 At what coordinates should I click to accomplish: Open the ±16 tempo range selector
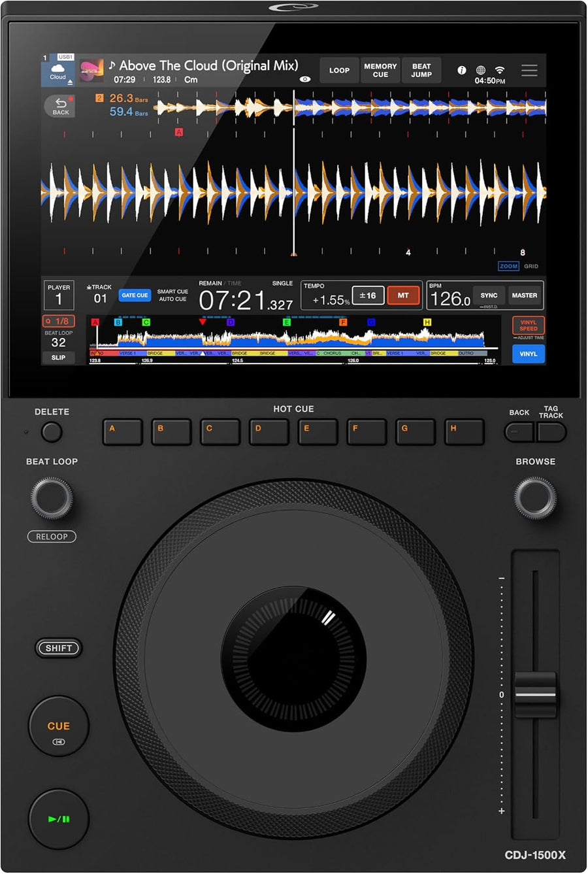click(x=368, y=295)
